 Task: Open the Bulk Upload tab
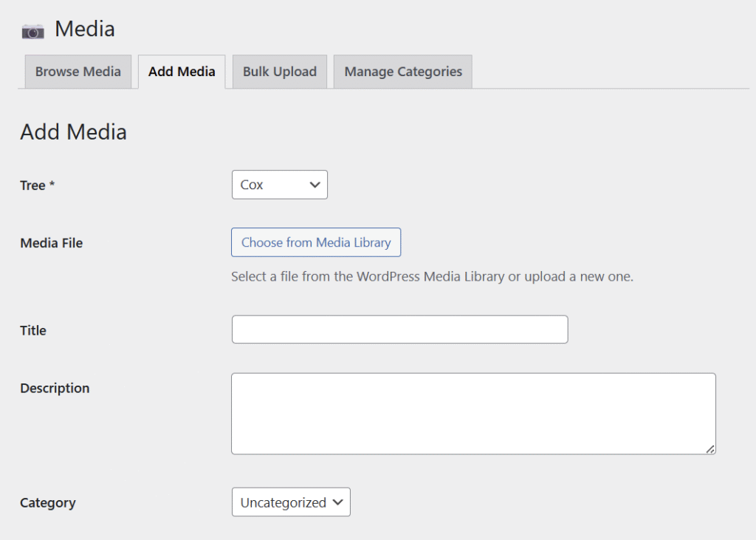pos(279,72)
